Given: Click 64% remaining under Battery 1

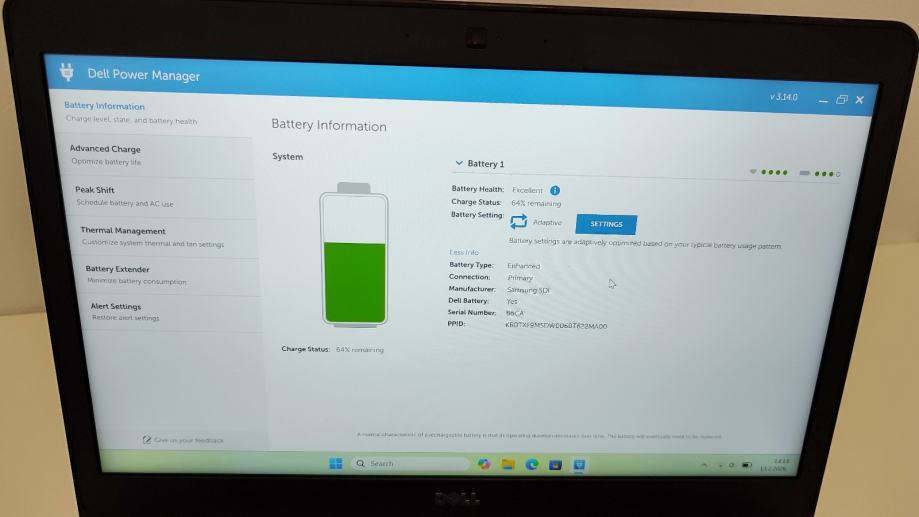Looking at the screenshot, I should [536, 203].
